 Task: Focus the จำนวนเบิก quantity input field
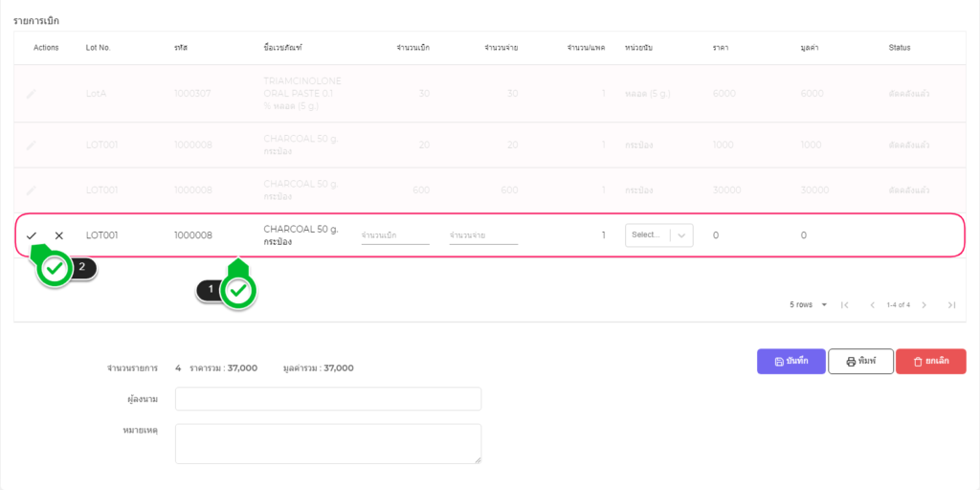[x=394, y=235]
